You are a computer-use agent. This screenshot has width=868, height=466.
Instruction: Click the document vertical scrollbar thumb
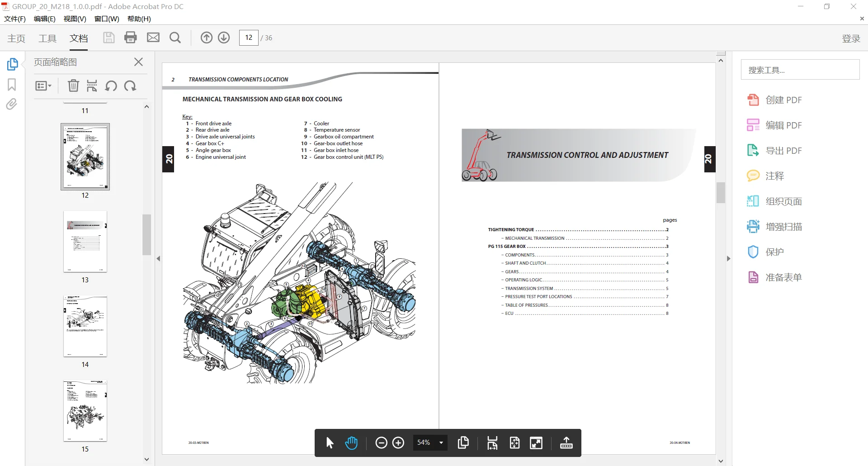[x=721, y=193]
